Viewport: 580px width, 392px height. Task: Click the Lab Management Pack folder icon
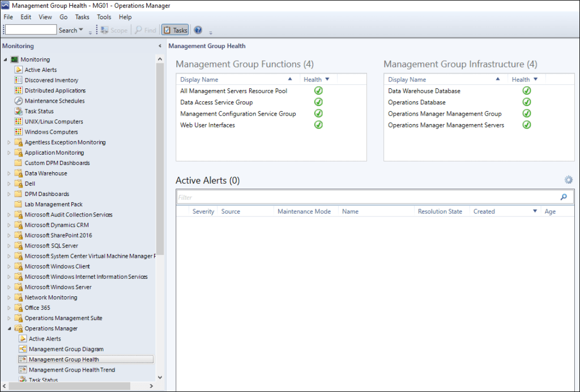(x=19, y=204)
